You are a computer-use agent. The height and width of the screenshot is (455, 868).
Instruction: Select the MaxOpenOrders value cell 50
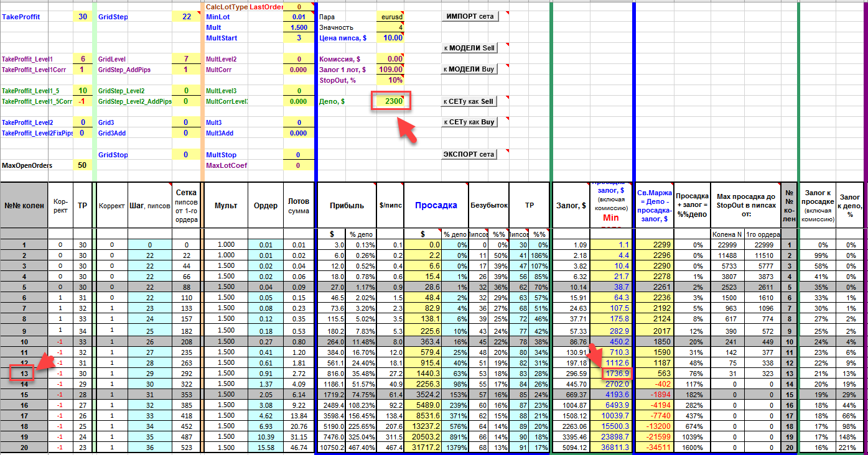[82, 165]
